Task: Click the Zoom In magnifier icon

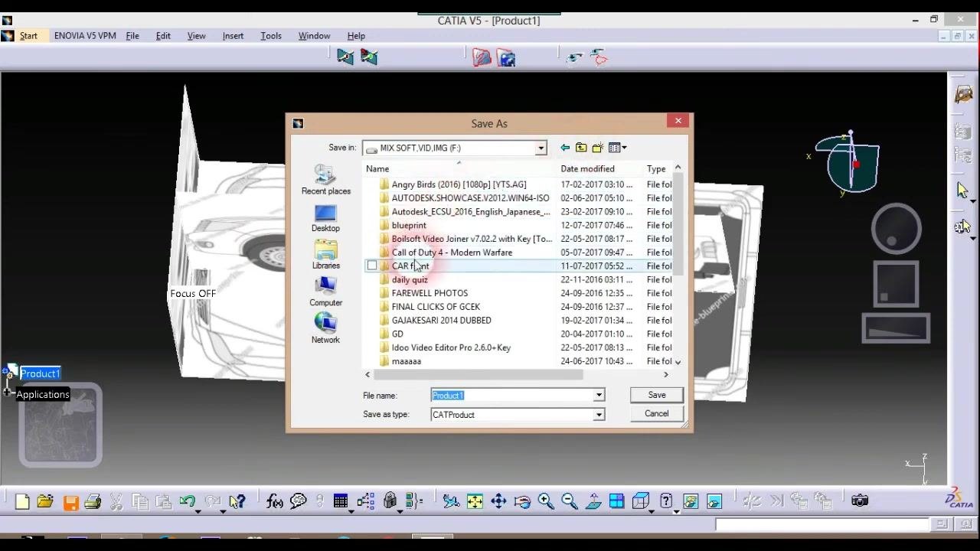Action: pyautogui.click(x=546, y=501)
